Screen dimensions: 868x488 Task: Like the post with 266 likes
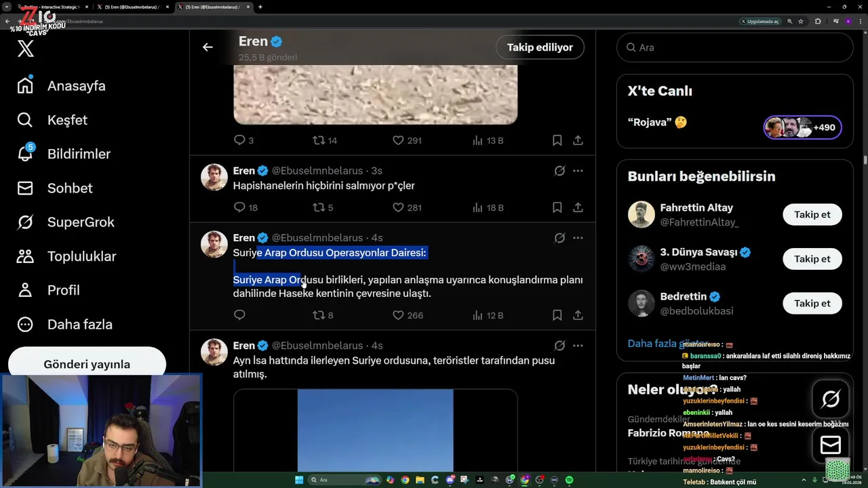(408, 315)
